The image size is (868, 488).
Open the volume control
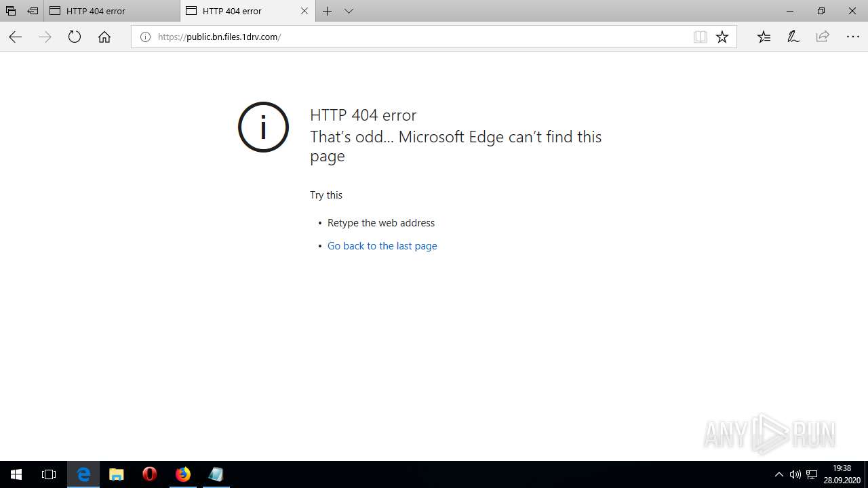pyautogui.click(x=795, y=474)
